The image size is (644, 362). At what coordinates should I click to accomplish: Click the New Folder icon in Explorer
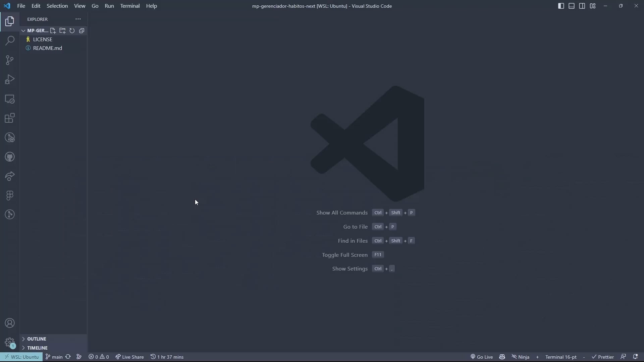coord(62,31)
